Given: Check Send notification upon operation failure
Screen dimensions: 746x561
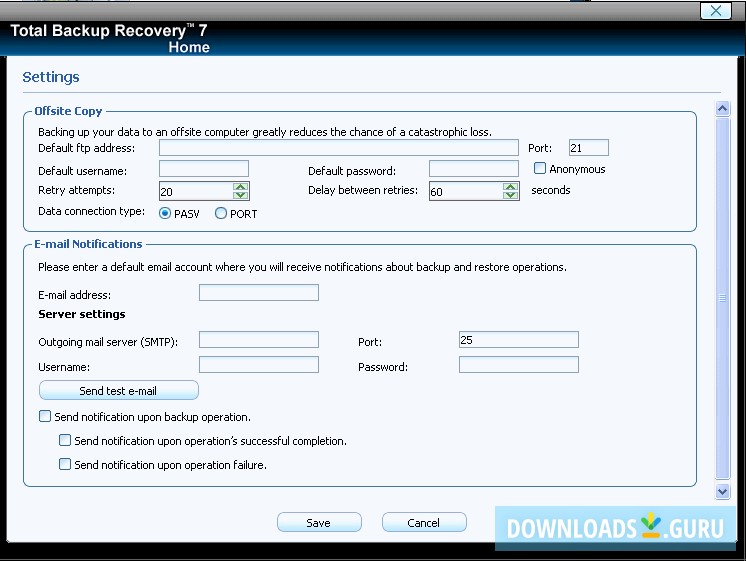Looking at the screenshot, I should 65,464.
